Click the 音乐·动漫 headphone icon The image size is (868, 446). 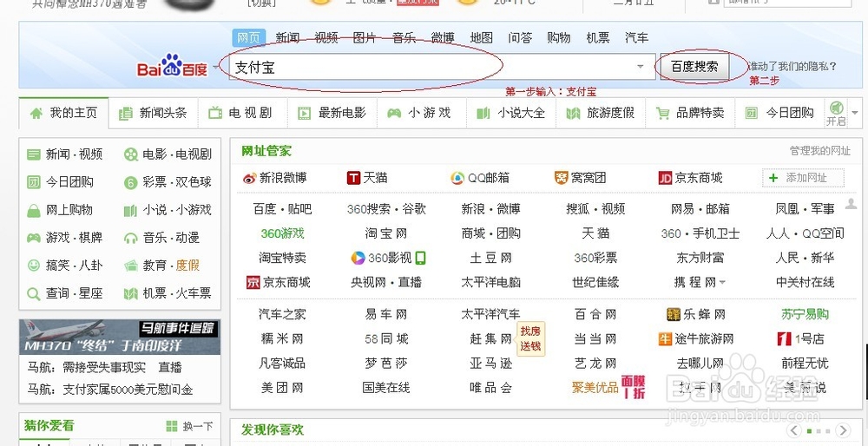(131, 238)
